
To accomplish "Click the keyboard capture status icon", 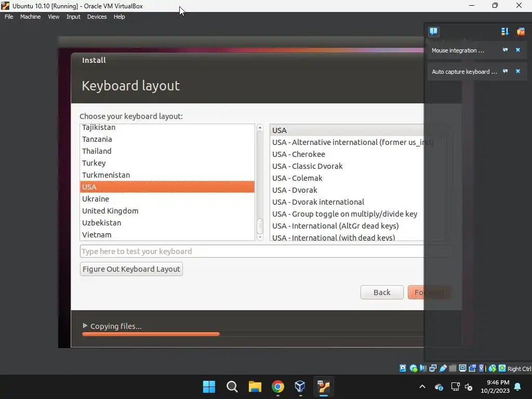I will click(x=502, y=368).
